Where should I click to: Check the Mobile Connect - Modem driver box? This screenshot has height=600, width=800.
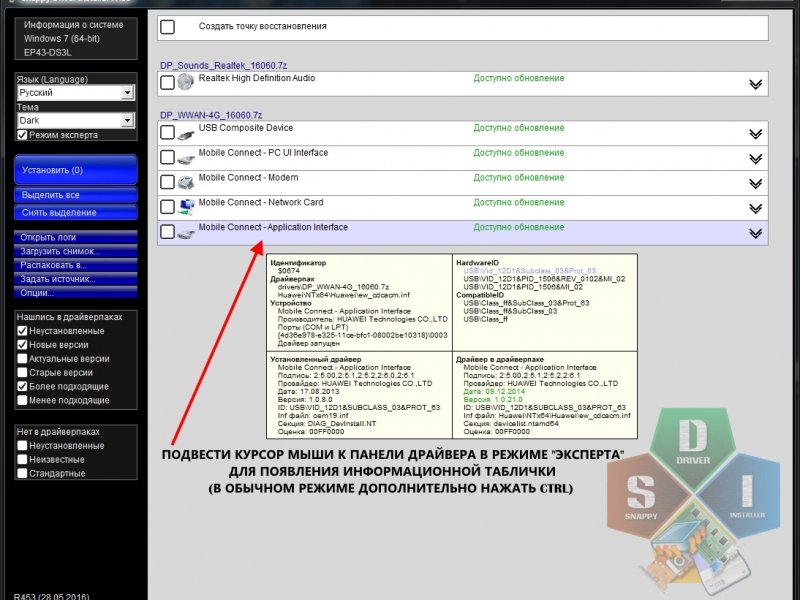coord(167,182)
